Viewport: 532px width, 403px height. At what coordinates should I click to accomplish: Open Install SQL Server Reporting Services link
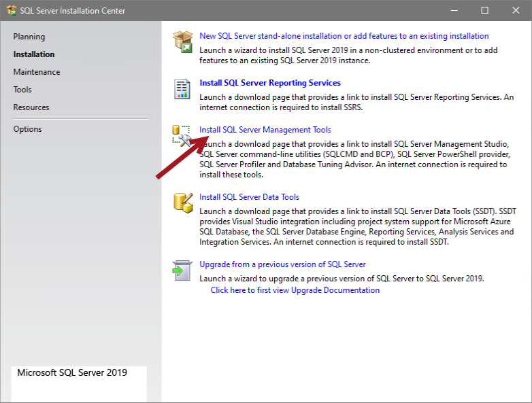click(270, 83)
